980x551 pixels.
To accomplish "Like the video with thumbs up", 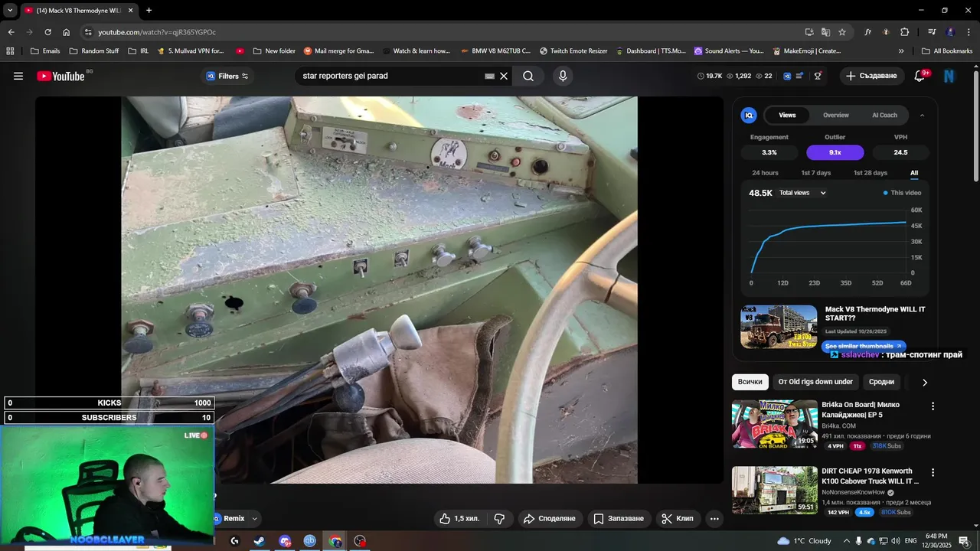I will [x=459, y=519].
